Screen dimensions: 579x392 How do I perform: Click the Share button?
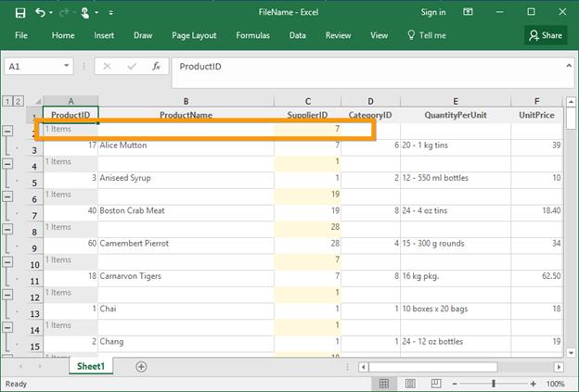coord(546,35)
